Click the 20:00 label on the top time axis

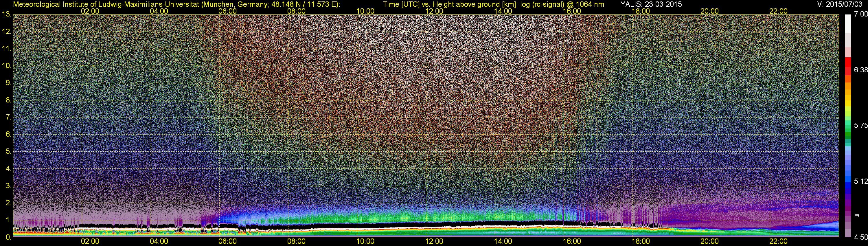710,11
